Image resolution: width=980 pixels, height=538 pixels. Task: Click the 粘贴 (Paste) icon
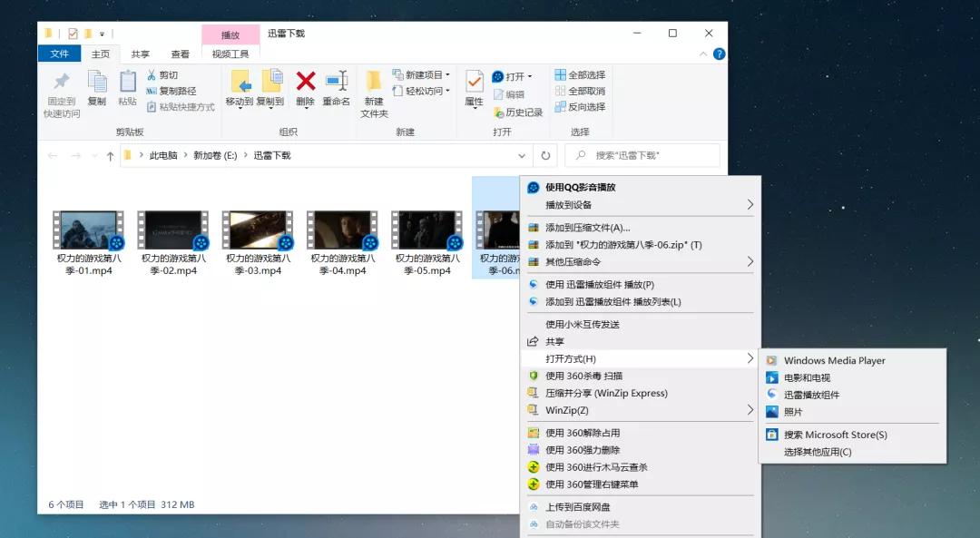pyautogui.click(x=126, y=87)
